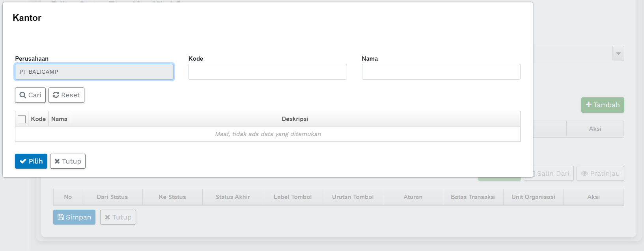Click the Dari Status column header
644x251 pixels.
coord(112,197)
